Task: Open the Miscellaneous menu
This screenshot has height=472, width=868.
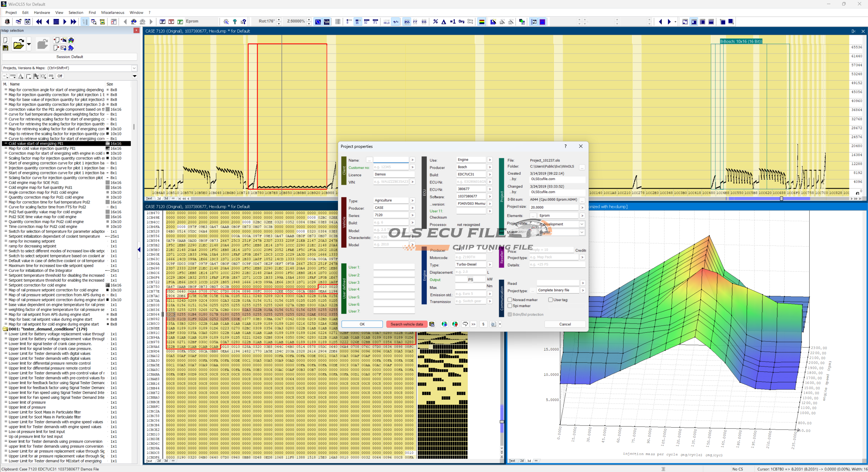Action: click(x=113, y=13)
